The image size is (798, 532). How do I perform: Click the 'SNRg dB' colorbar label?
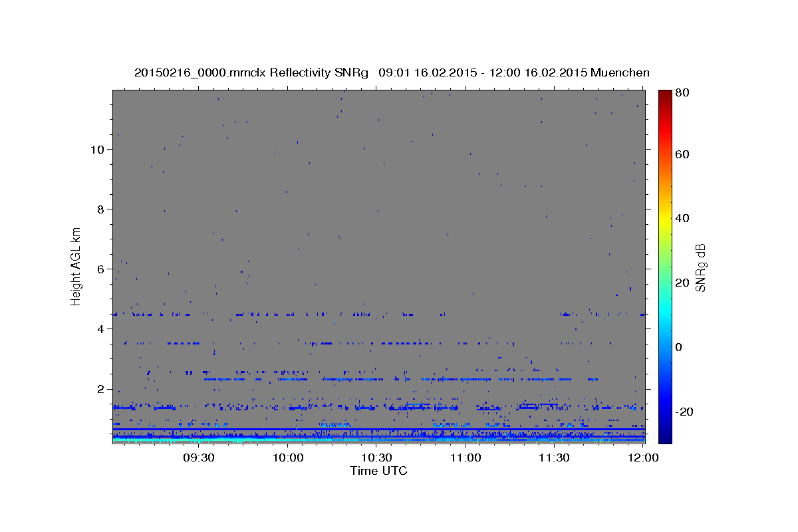(x=700, y=267)
